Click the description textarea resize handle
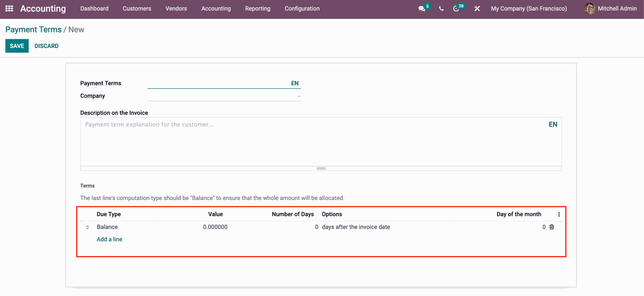Screen dimensions: 644x296 321,168
